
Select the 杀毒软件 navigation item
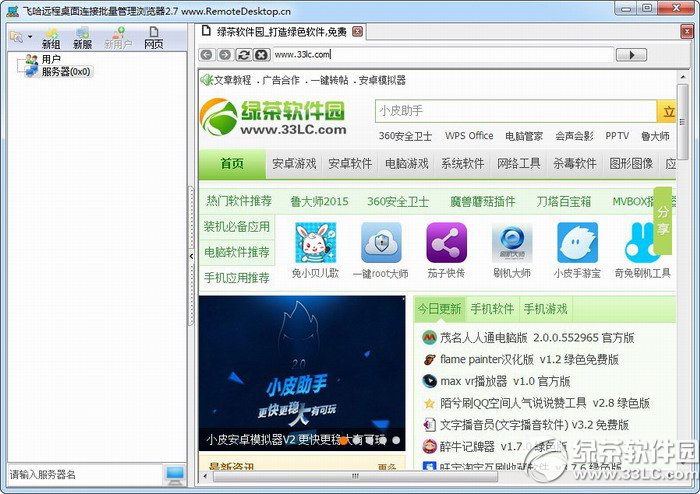click(575, 164)
